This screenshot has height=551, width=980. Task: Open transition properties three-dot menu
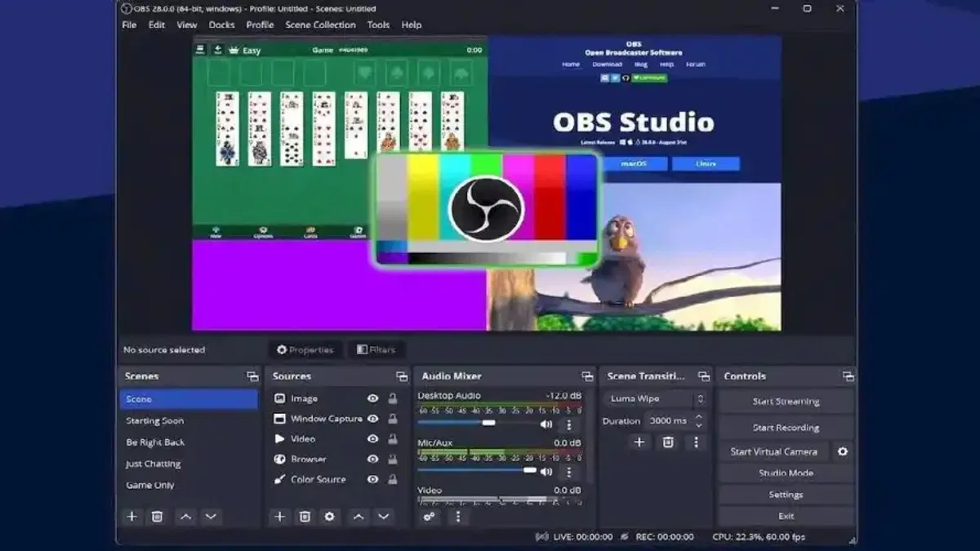point(696,442)
